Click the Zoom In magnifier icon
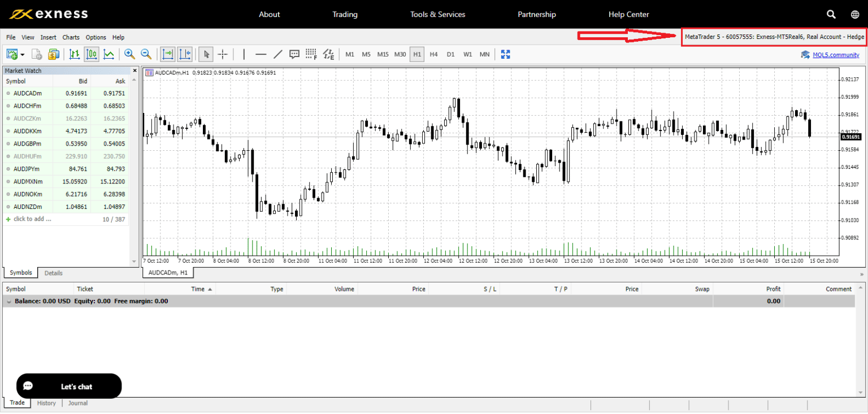This screenshot has width=868, height=414. point(129,54)
